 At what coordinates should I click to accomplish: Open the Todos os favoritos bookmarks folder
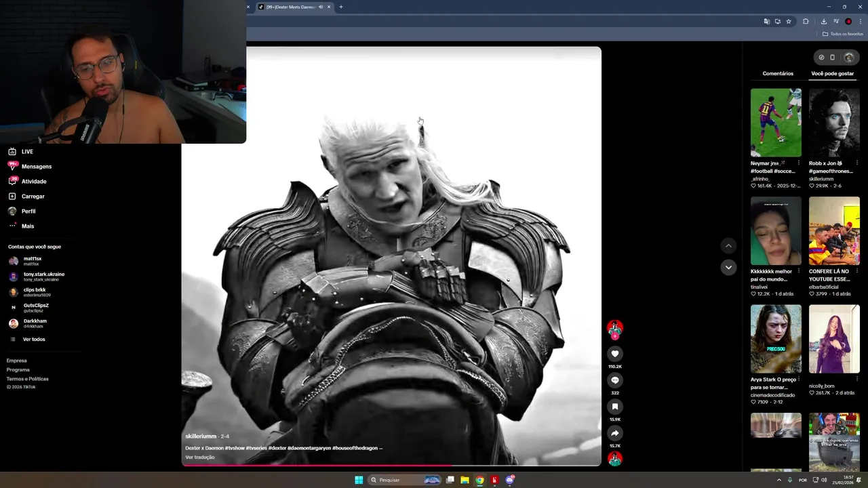[843, 34]
